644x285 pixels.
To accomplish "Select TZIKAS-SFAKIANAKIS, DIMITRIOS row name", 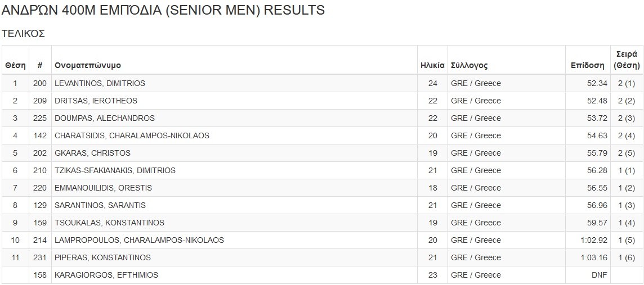I will point(115,170).
